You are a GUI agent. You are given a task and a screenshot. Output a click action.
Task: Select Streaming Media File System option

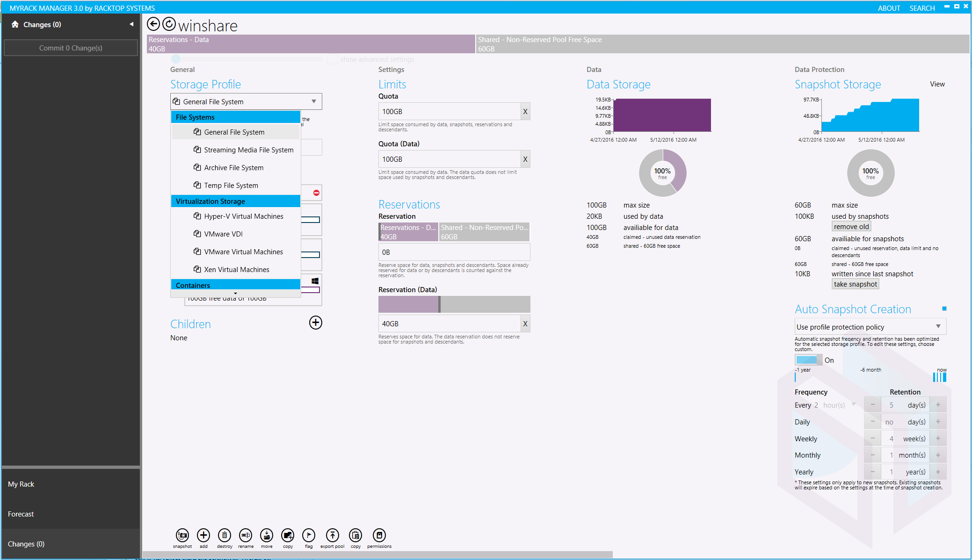[x=248, y=150]
